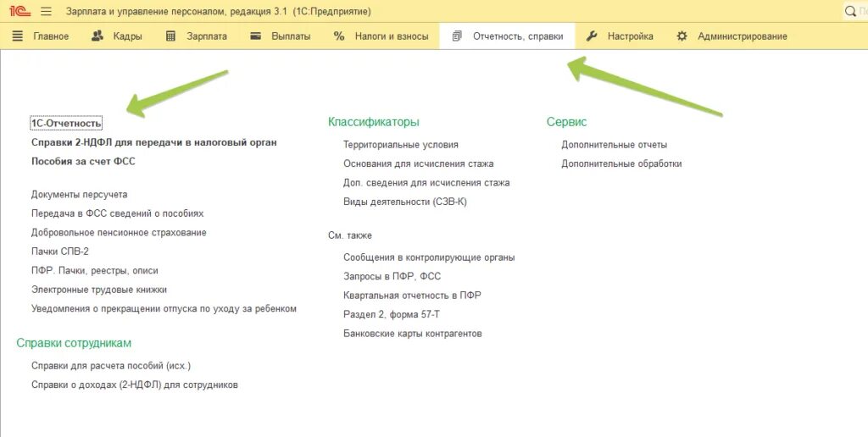
Task: Open Передача в ФСС сведений о пособиях
Action: (117, 213)
